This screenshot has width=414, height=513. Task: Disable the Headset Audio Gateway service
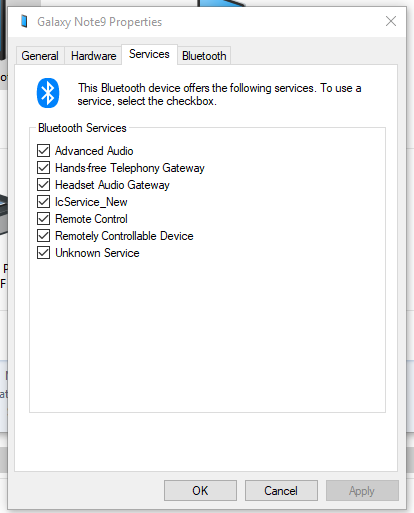[x=43, y=185]
